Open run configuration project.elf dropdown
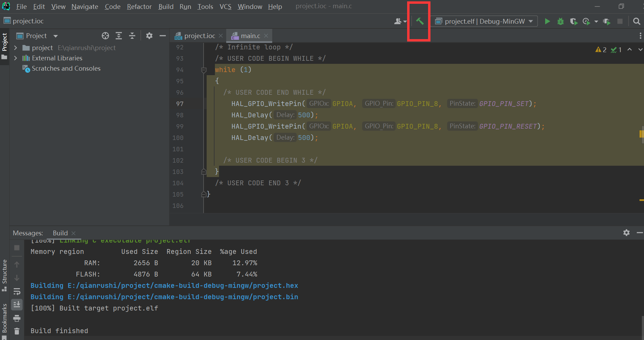The height and width of the screenshot is (340, 644). coord(484,21)
